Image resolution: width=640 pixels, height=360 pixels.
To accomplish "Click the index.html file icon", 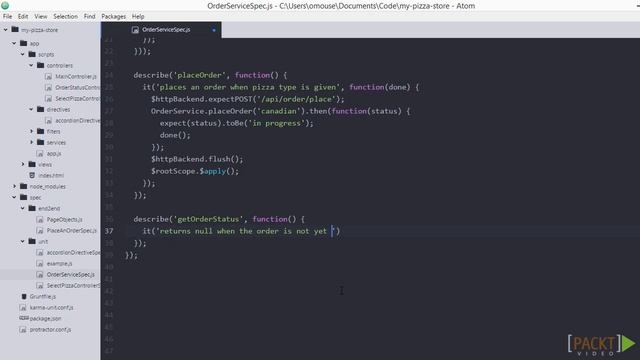I will 32,175.
